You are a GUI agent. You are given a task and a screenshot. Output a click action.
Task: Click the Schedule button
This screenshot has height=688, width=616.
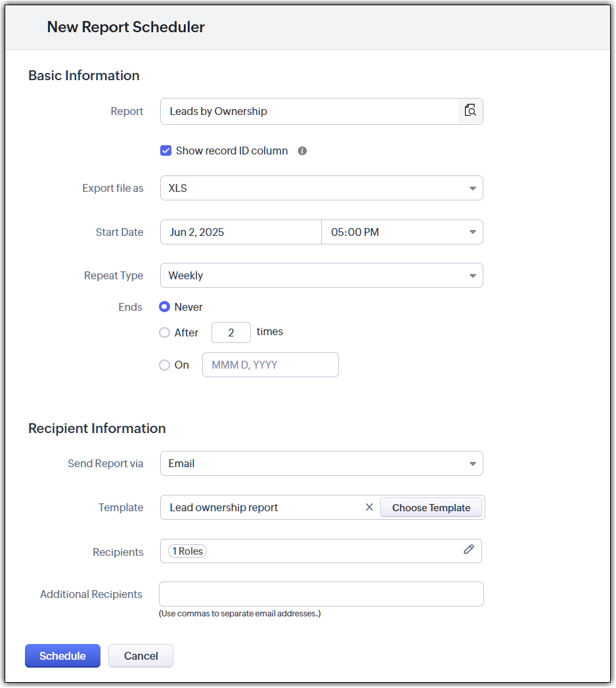click(x=62, y=656)
